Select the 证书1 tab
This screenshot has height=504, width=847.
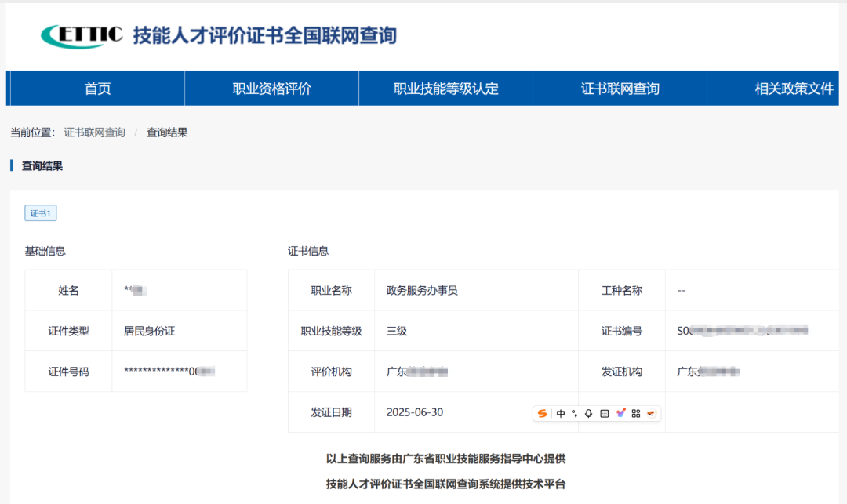pos(40,212)
